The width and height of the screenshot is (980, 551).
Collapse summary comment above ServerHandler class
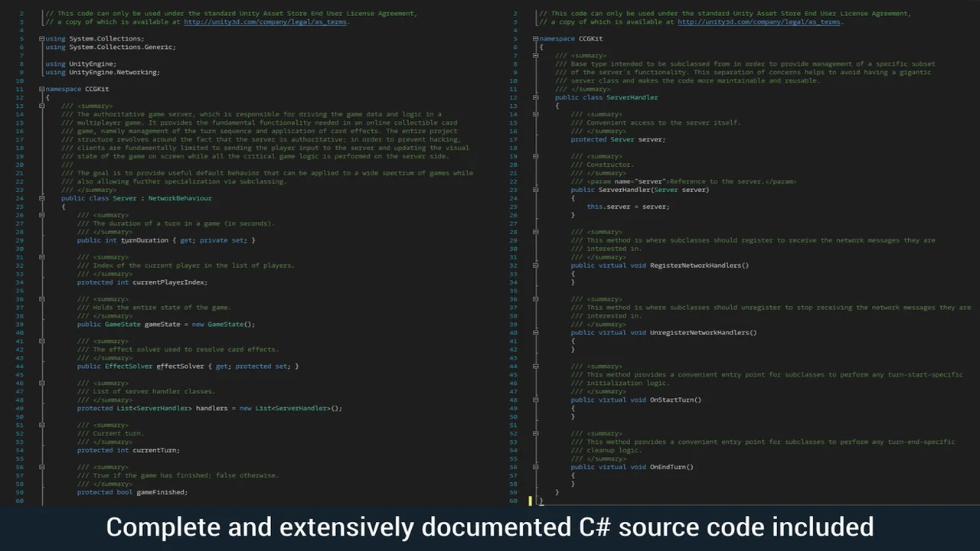click(x=535, y=55)
